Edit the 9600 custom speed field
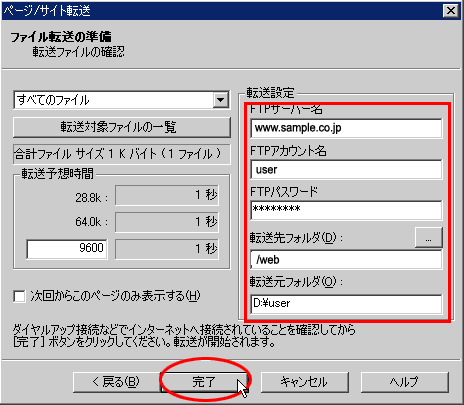Image resolution: width=464 pixels, height=405 pixels. (x=67, y=249)
